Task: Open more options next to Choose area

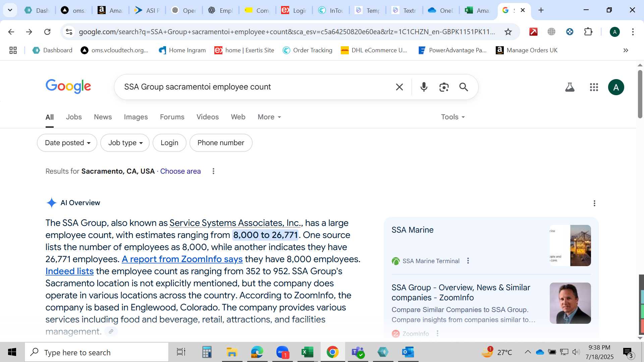Action: [213, 171]
